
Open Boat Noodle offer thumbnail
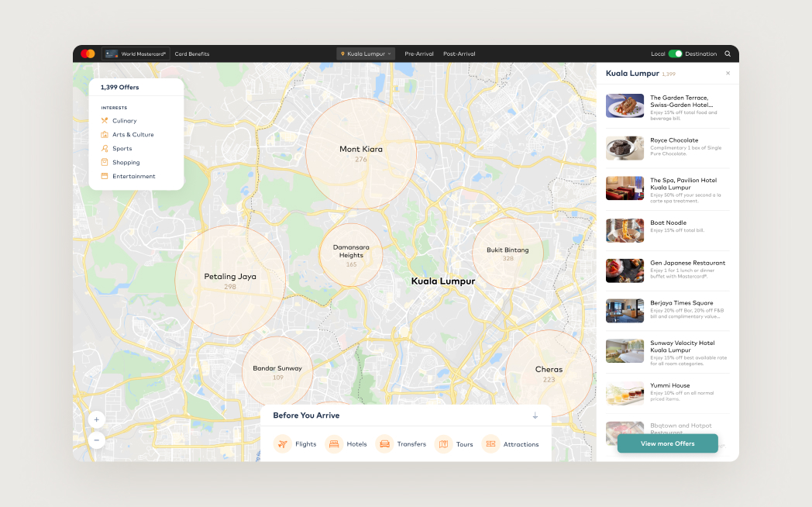(625, 230)
